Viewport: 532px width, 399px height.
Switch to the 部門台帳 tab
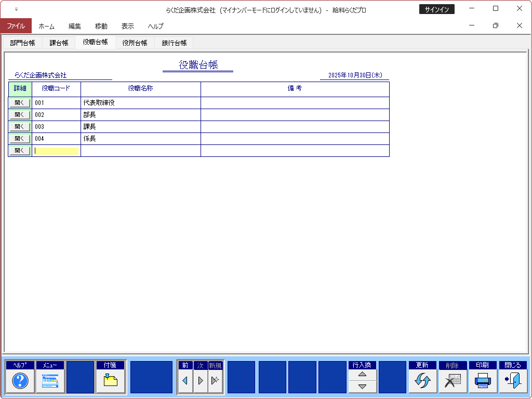click(x=22, y=43)
